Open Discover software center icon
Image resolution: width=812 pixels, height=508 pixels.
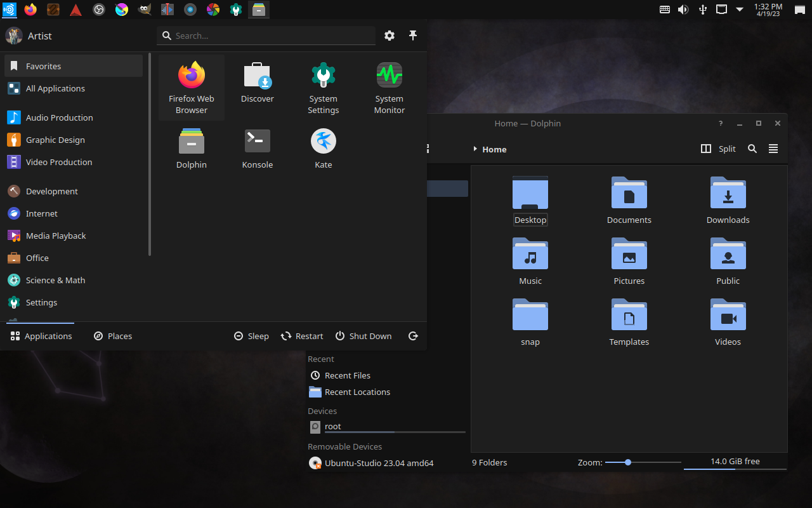pos(257,83)
